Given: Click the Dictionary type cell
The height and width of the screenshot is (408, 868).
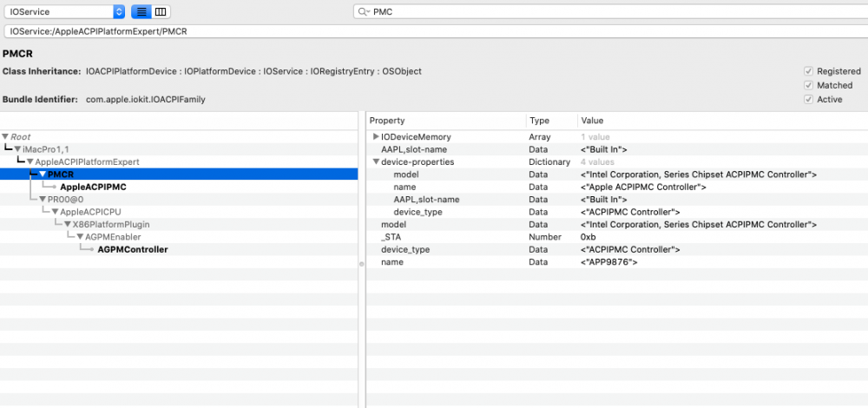Looking at the screenshot, I should coord(549,162).
